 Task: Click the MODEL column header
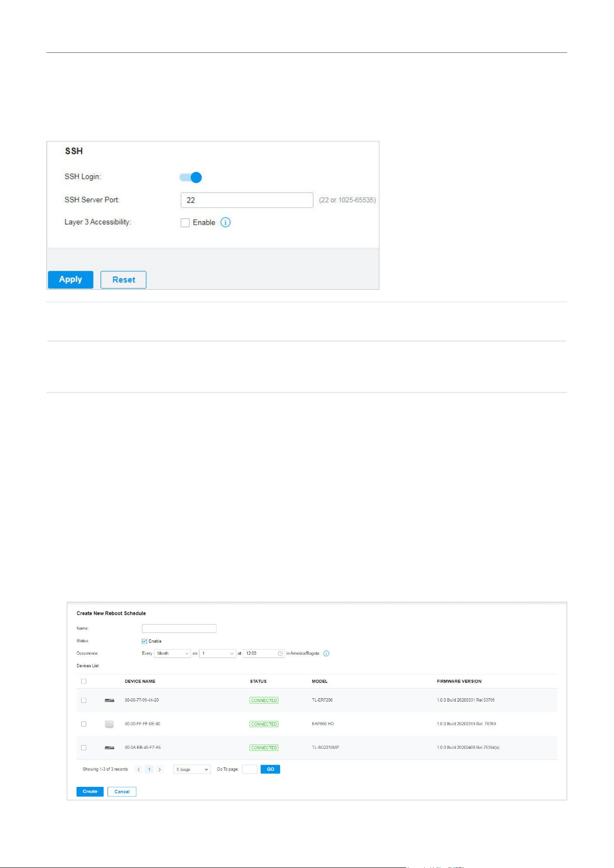(320, 681)
